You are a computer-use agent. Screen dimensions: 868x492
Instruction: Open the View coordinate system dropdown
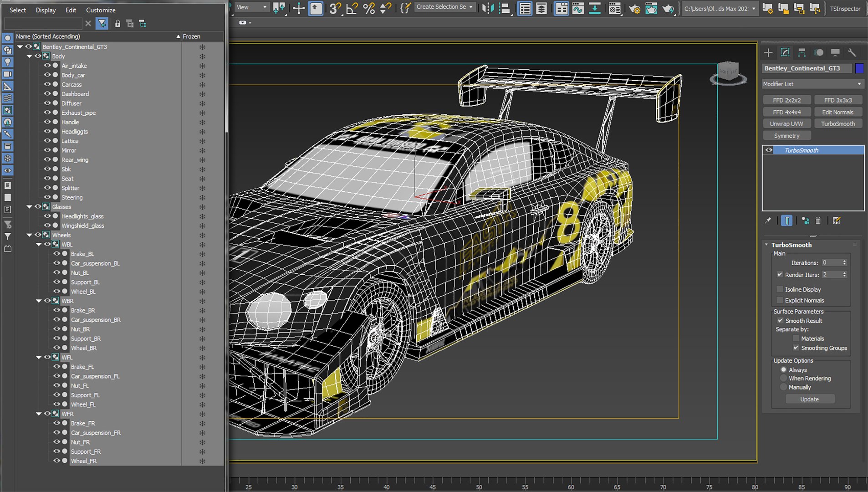[252, 7]
